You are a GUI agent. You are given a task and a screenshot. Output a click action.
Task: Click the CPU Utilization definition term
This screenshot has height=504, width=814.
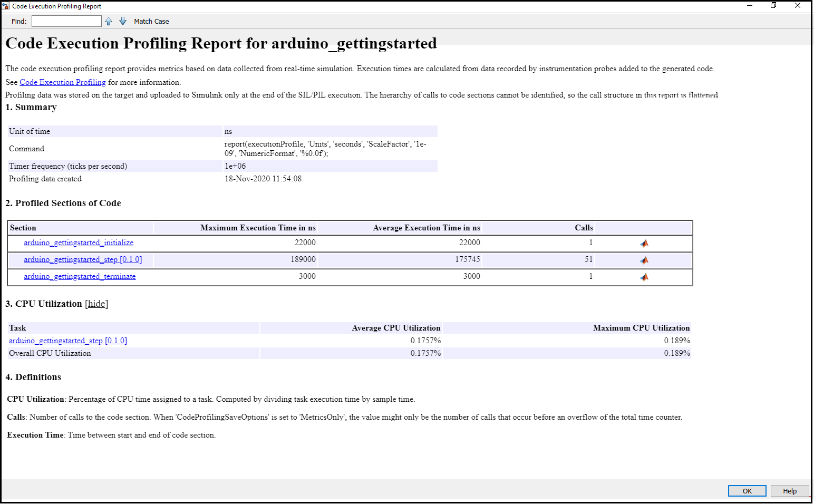coord(36,399)
